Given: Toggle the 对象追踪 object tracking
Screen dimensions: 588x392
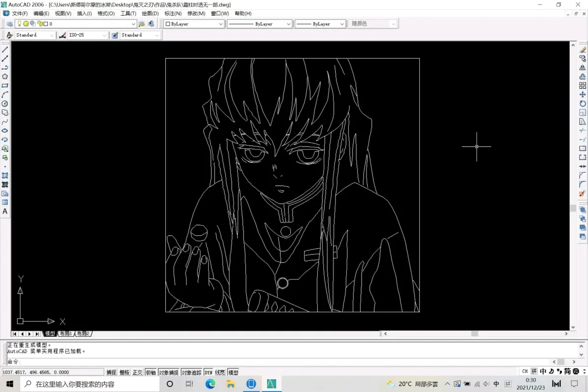Looking at the screenshot, I should [191, 372].
